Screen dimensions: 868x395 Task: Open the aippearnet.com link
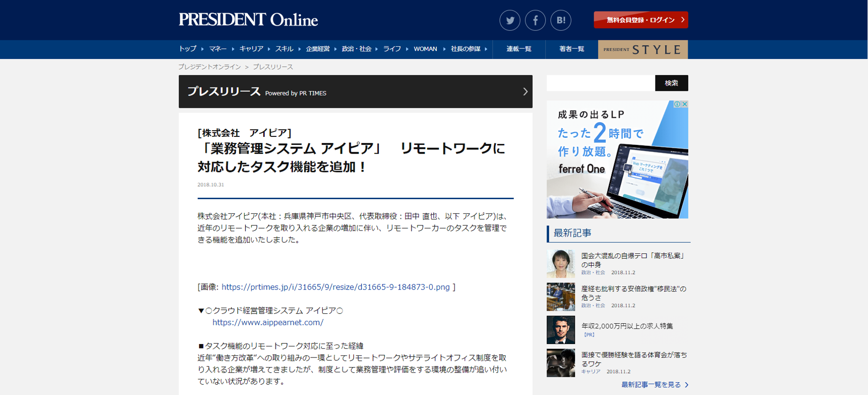pos(268,322)
